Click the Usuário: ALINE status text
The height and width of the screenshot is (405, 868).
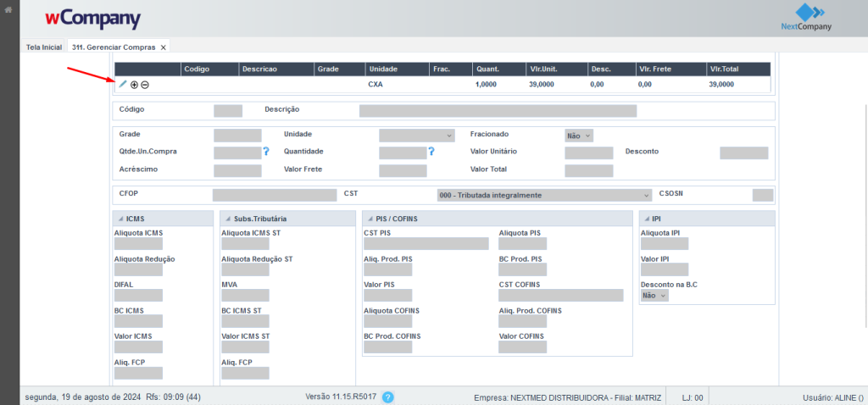(832, 397)
